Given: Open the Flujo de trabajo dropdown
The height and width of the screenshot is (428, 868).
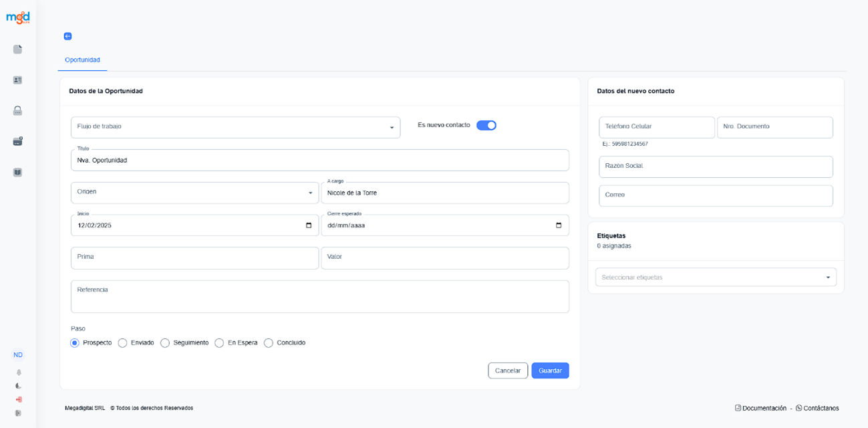Looking at the screenshot, I should 235,127.
